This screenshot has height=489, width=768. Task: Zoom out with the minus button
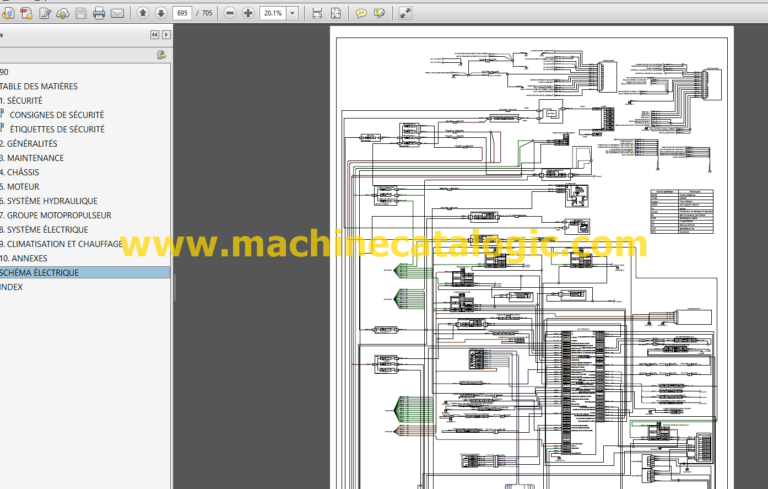pos(230,13)
